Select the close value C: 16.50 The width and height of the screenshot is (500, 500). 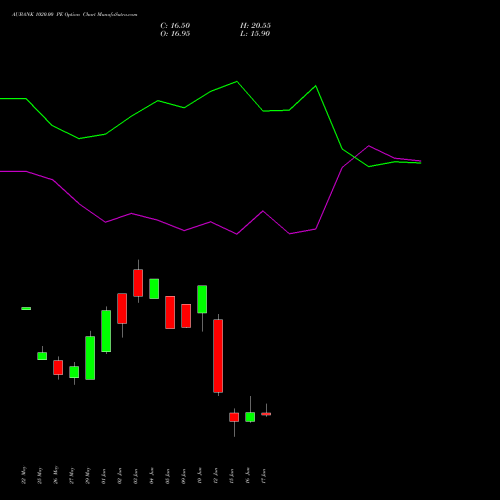pos(175,26)
